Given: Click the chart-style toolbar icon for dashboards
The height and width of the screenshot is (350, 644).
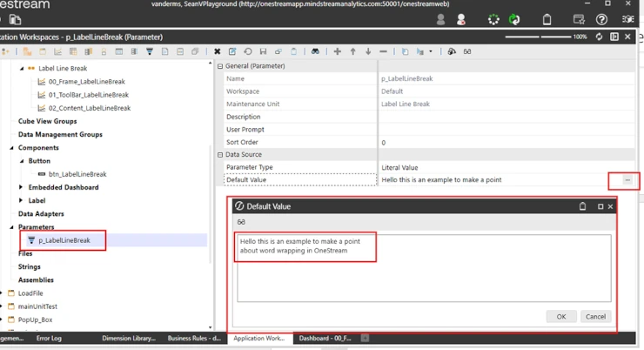Looking at the screenshot, I should [x=58, y=51].
